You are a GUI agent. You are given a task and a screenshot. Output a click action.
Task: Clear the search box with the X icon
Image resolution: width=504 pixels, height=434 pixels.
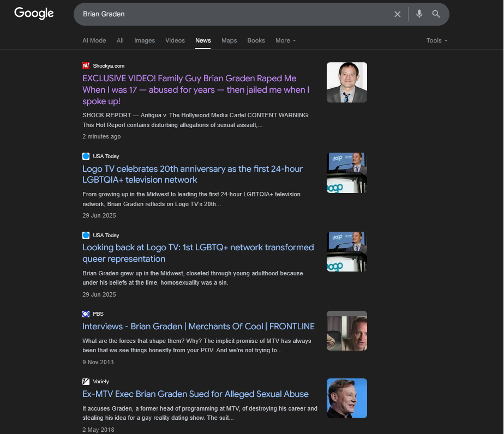398,14
